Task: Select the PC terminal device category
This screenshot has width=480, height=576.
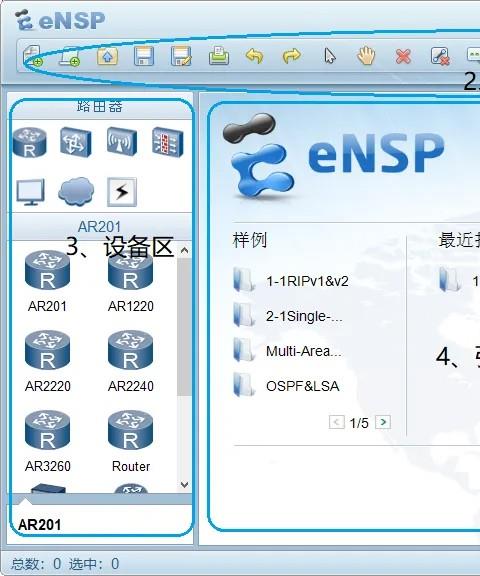Action: 30,191
